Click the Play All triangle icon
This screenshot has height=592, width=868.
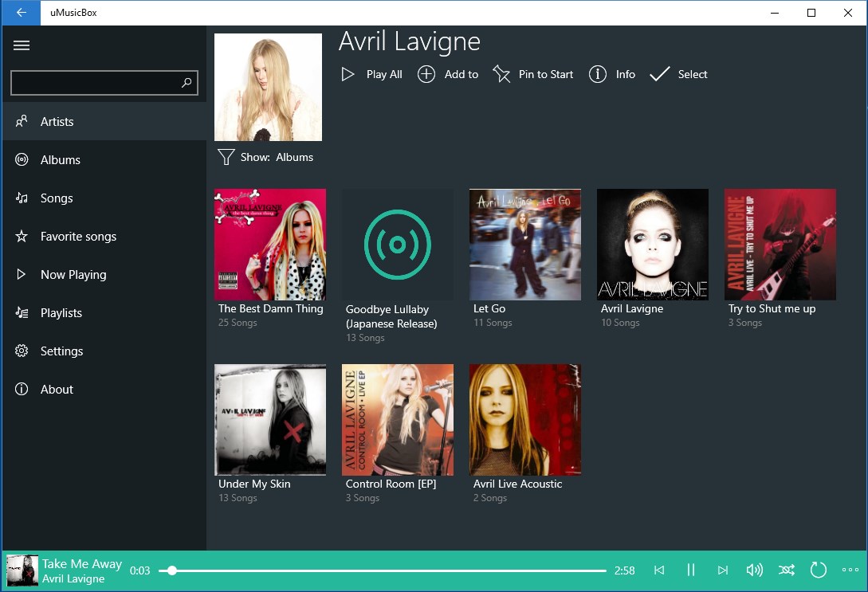pyautogui.click(x=348, y=74)
